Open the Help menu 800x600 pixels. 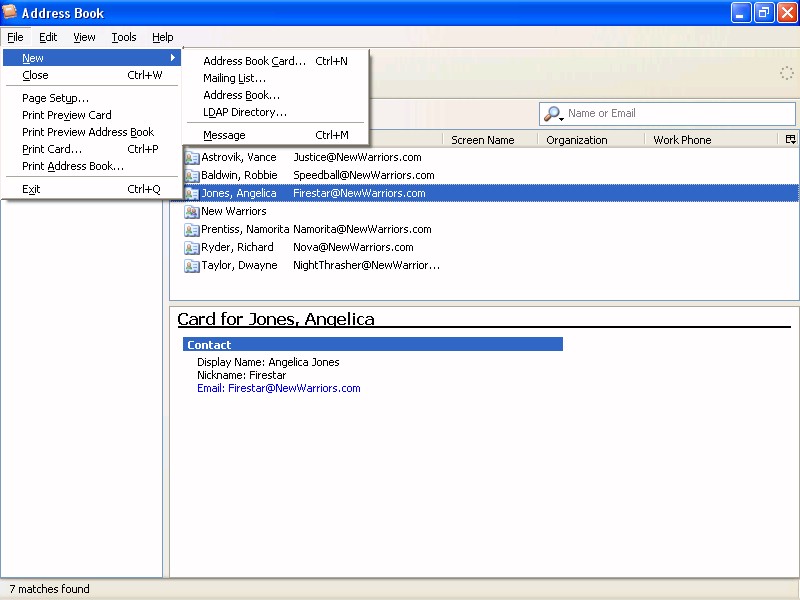163,37
